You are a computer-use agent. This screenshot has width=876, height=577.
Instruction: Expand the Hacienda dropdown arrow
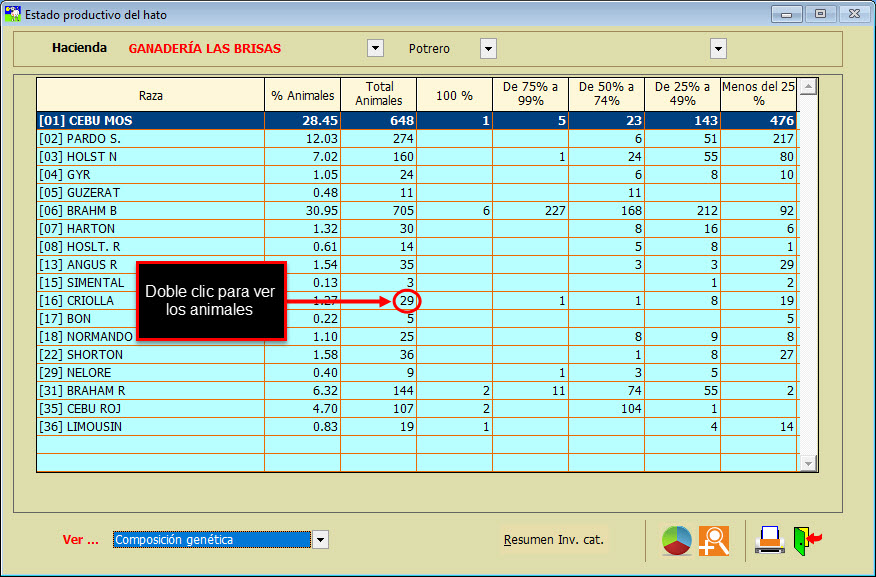click(x=375, y=49)
